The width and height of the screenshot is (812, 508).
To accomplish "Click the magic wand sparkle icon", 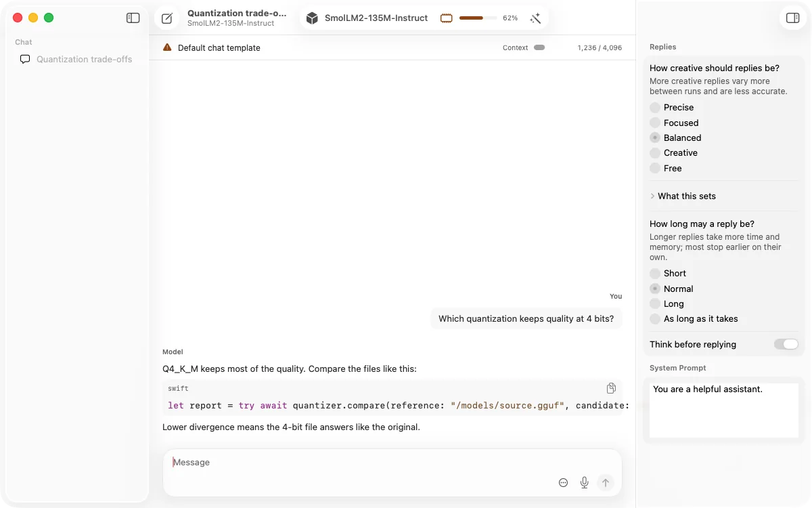I will (535, 18).
